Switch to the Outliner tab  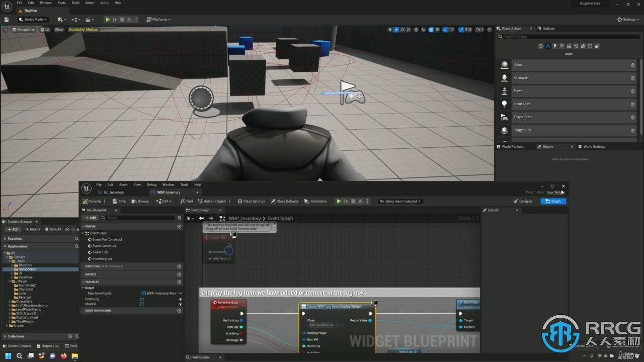point(546,29)
